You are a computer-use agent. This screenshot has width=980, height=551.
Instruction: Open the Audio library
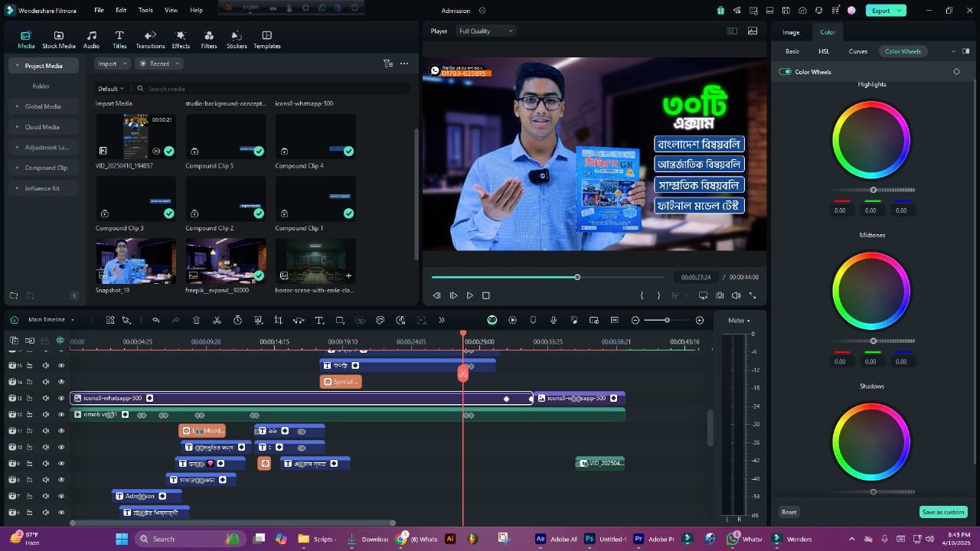[91, 40]
